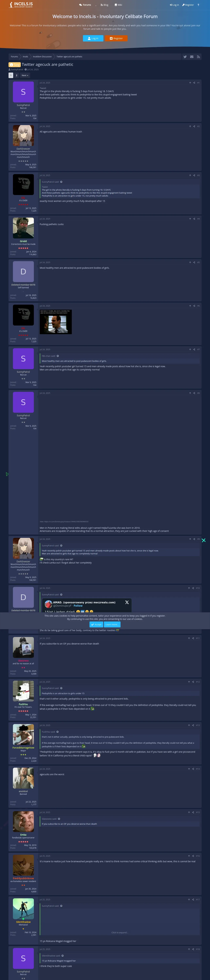Click the blue Log in button

(x=93, y=38)
